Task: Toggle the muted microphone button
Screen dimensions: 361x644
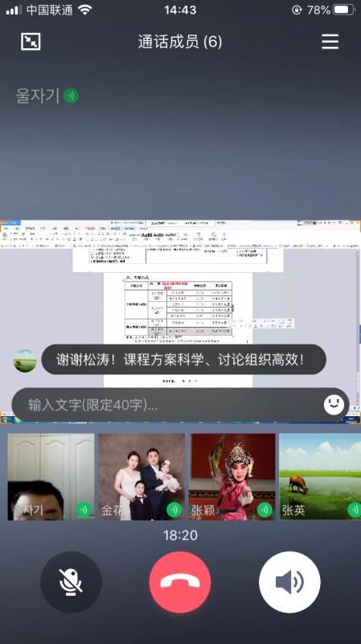Action: coord(71,582)
